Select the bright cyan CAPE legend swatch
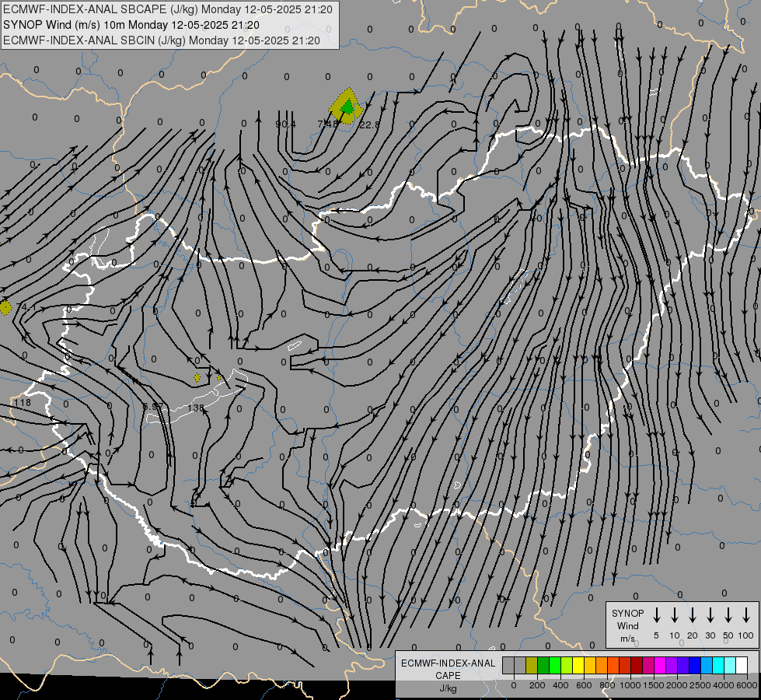The height and width of the screenshot is (700, 761). pyautogui.click(x=718, y=666)
